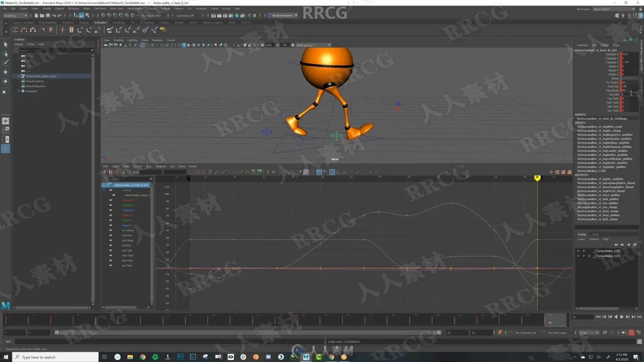This screenshot has width=644, height=362.
Task: Select the Parent Constraint shelf icon
Action: tap(110, 30)
